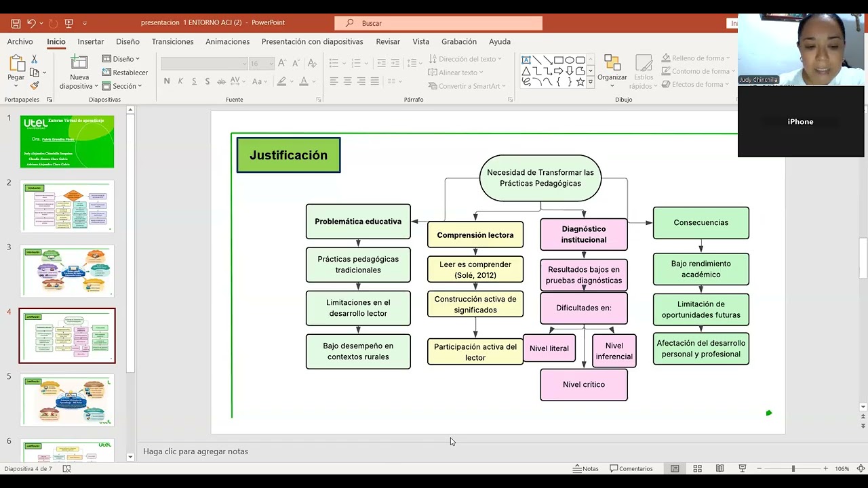This screenshot has width=868, height=488.
Task: Click the 106% zoom level
Action: point(842,468)
